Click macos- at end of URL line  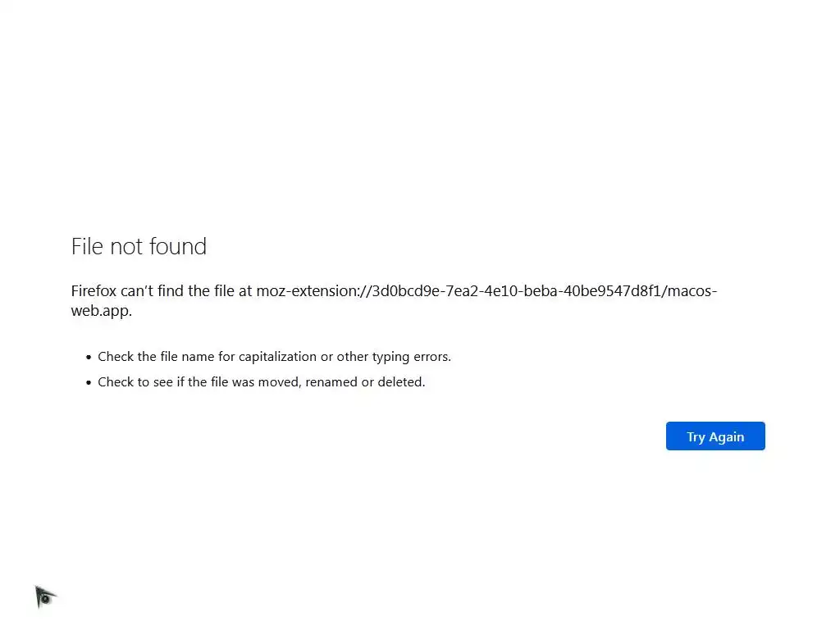click(692, 290)
